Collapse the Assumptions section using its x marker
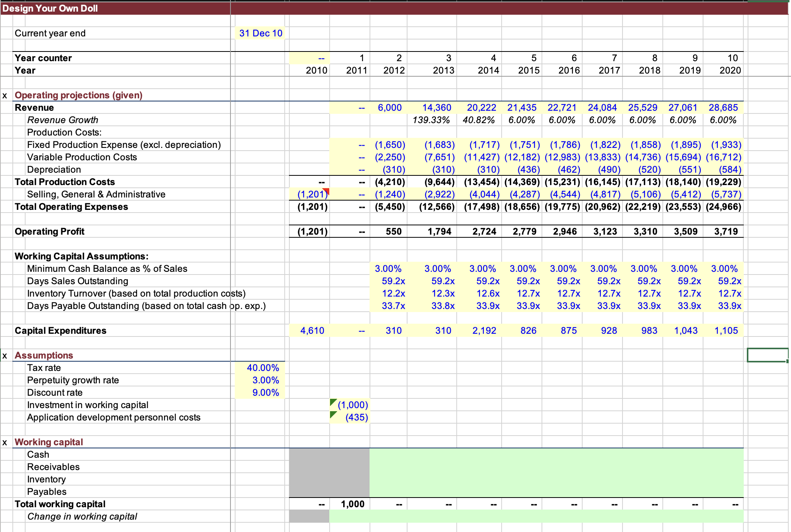The width and height of the screenshot is (791, 532). tap(4, 355)
